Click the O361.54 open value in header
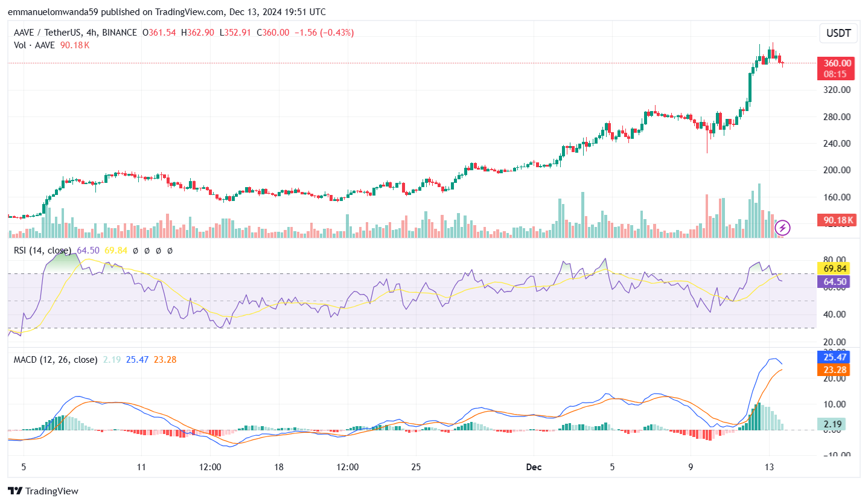The image size is (868, 504). pos(159,33)
